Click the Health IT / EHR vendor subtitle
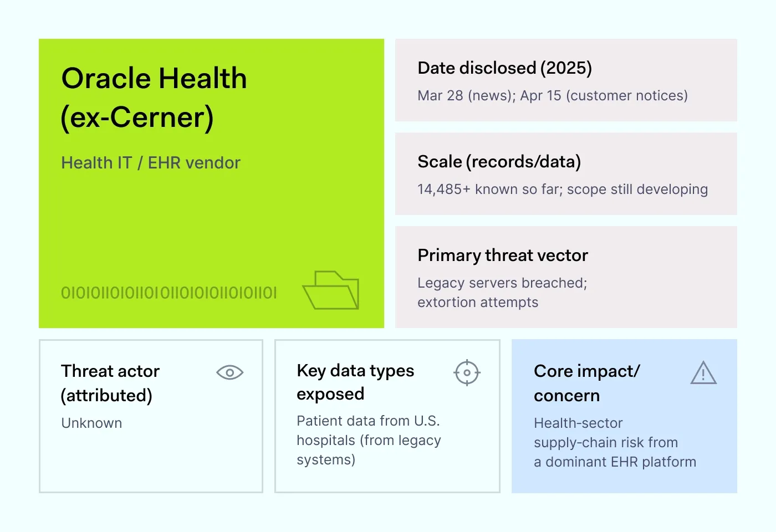 tap(151, 163)
